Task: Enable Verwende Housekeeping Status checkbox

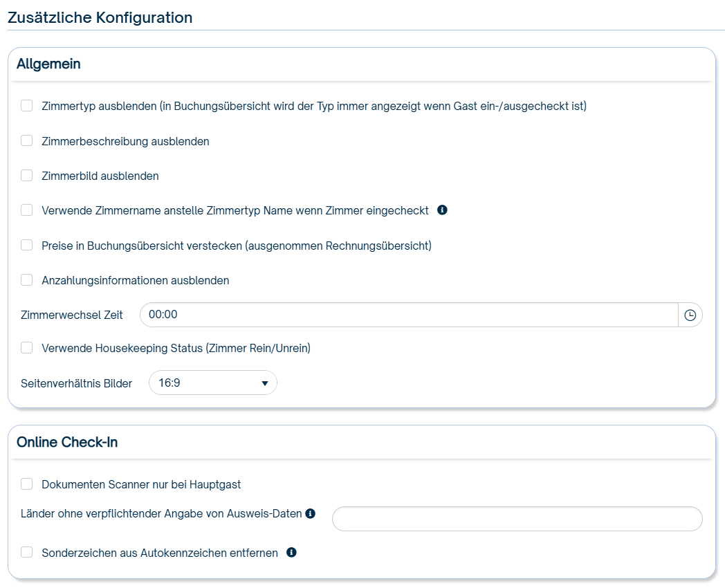Action: [27, 348]
